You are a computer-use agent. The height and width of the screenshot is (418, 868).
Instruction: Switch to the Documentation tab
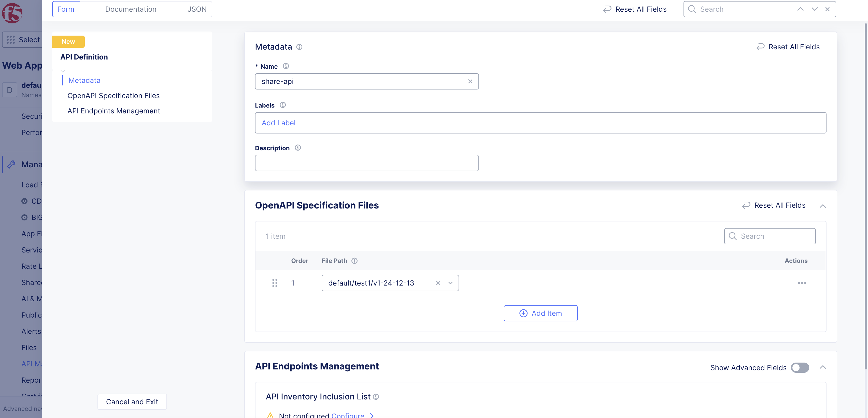tap(131, 9)
